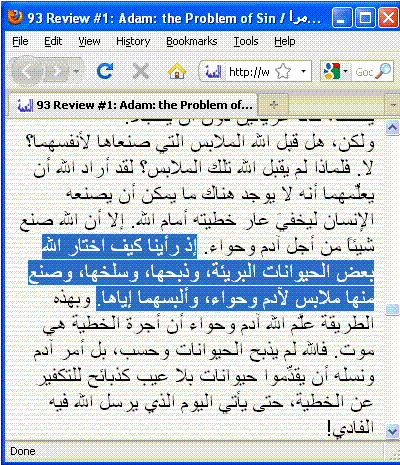The image size is (400, 465).
Task: Click the scrollbar up arrow
Action: [392, 127]
